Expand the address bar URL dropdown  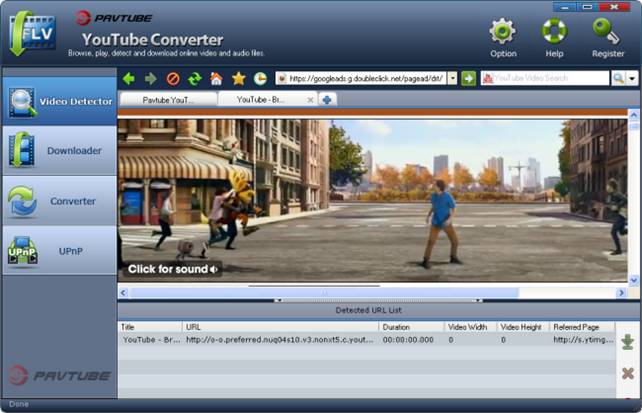pyautogui.click(x=452, y=78)
